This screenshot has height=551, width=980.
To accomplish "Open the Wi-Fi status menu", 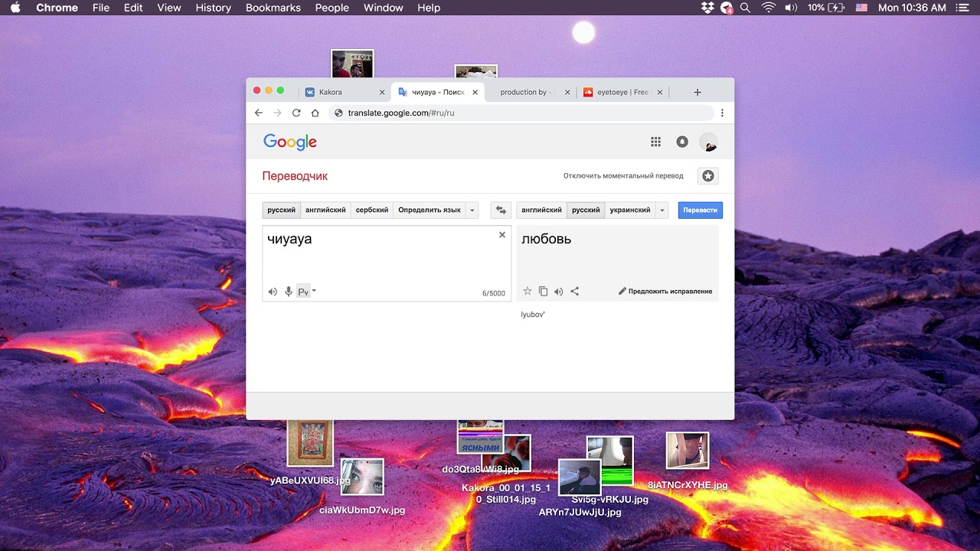I will (x=768, y=8).
